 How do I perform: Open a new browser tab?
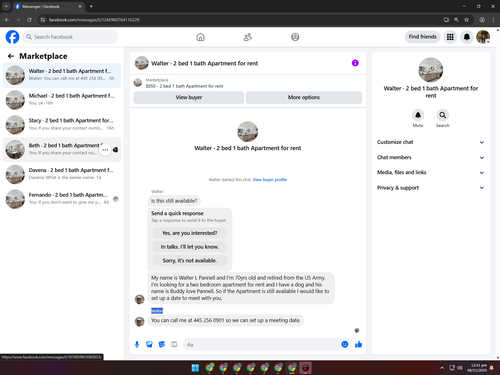pos(91,6)
